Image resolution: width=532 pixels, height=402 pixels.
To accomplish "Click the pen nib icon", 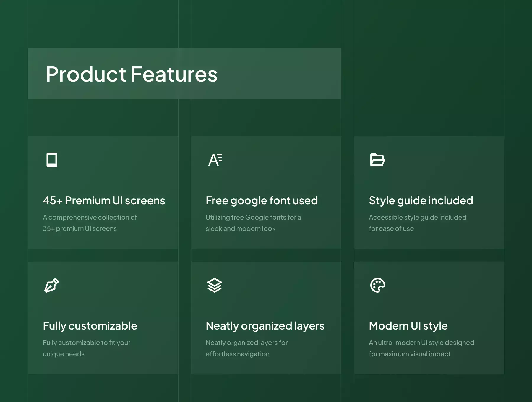I will click(x=51, y=285).
